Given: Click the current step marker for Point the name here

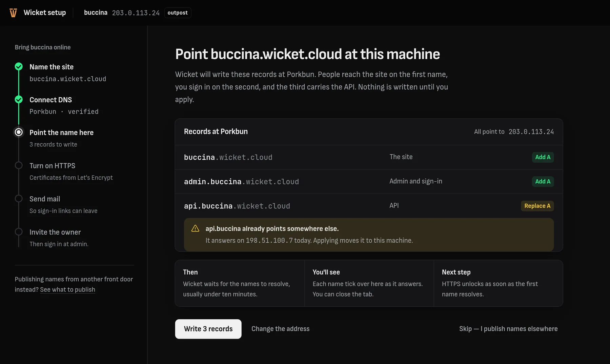Looking at the screenshot, I should [x=19, y=132].
